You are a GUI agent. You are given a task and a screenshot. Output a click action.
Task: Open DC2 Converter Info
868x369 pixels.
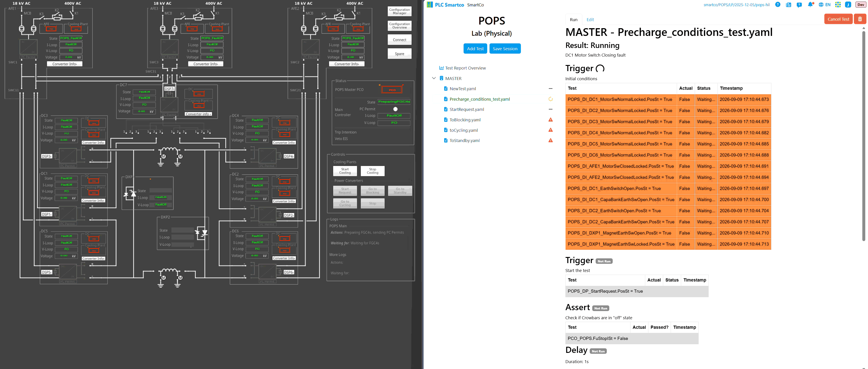pos(284,201)
